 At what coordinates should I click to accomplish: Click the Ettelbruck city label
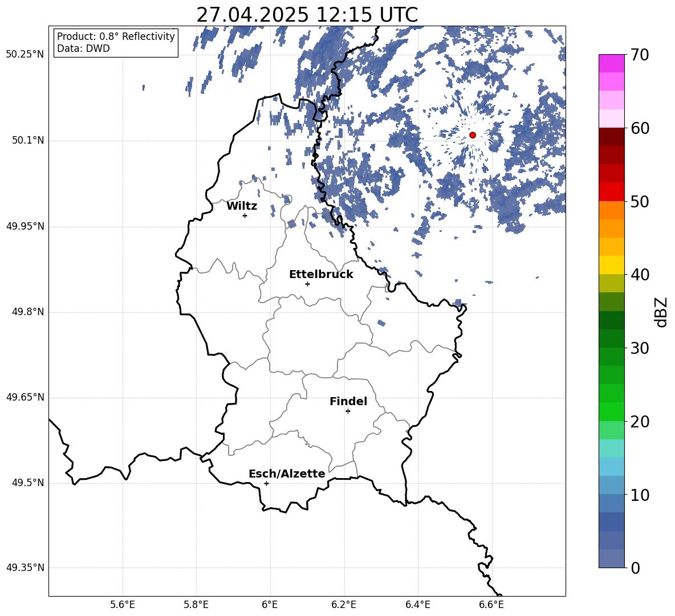coord(321,275)
